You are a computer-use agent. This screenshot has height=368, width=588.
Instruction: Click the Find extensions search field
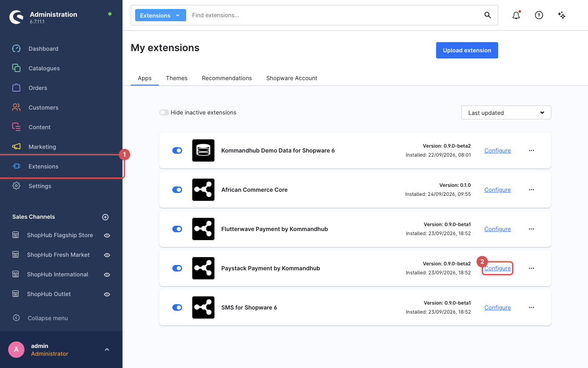[335, 15]
